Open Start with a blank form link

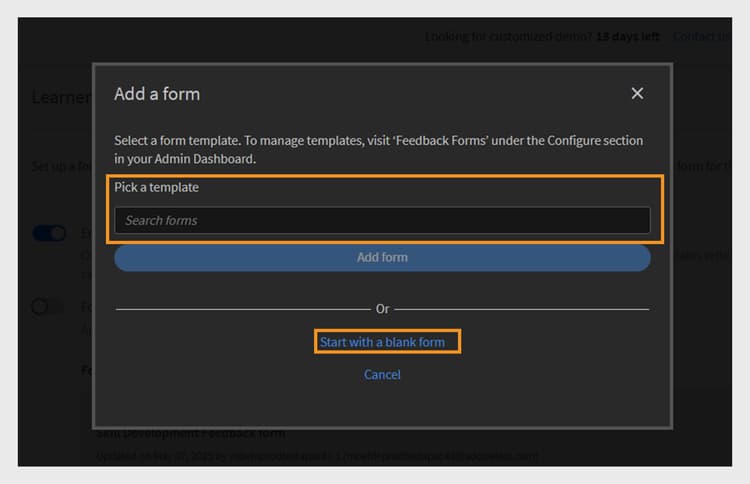coord(382,342)
